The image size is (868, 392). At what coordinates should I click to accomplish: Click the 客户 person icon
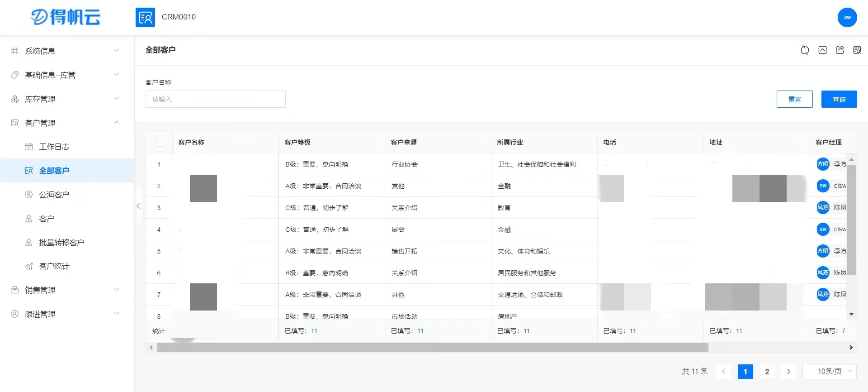tap(28, 219)
